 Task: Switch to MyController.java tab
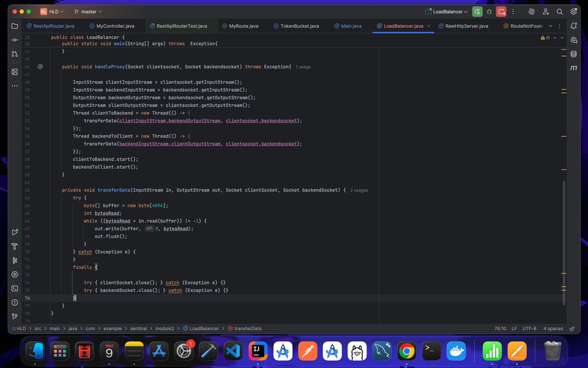[111, 26]
